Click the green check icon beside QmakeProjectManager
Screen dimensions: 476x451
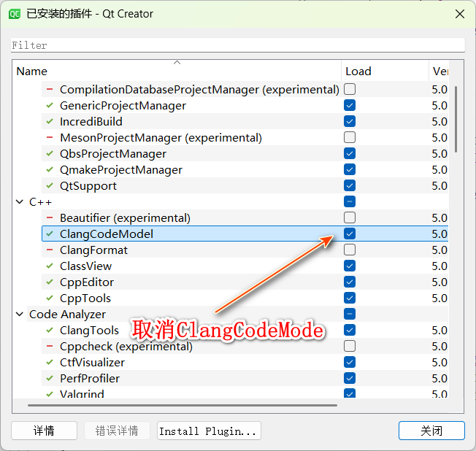[50, 169]
